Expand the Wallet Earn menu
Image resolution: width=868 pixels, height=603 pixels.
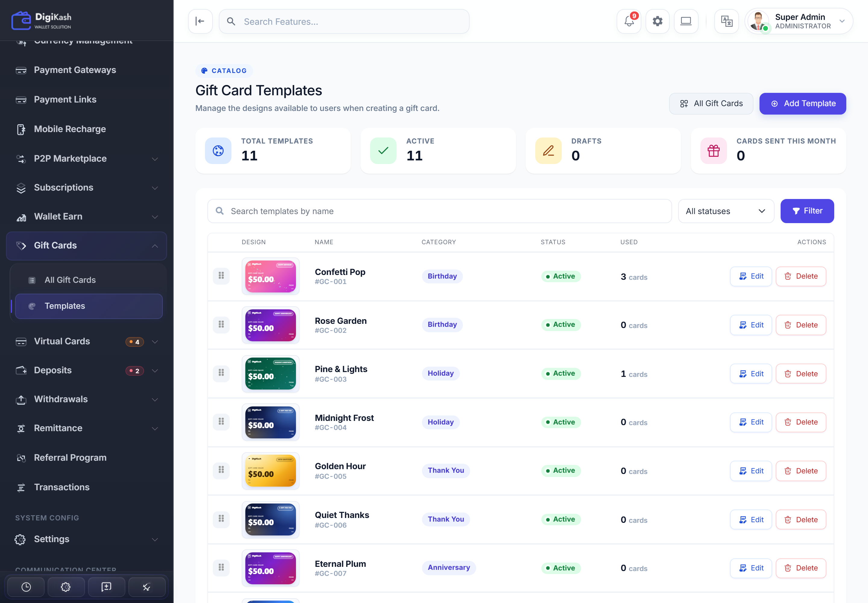[155, 217]
